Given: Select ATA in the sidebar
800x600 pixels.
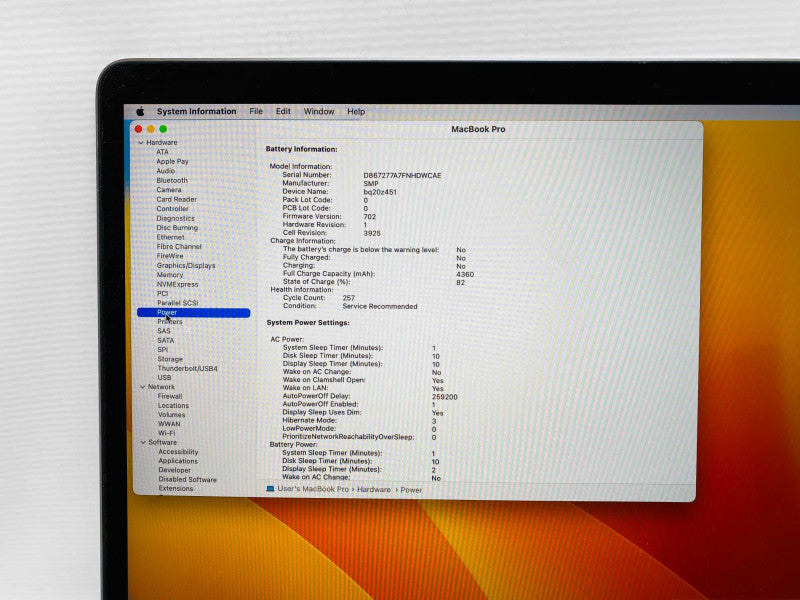Looking at the screenshot, I should (x=162, y=152).
